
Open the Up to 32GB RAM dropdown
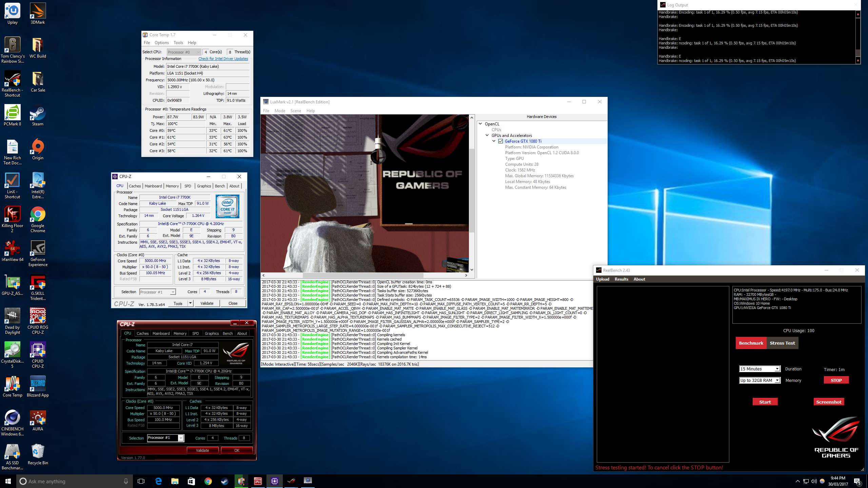[759, 380]
